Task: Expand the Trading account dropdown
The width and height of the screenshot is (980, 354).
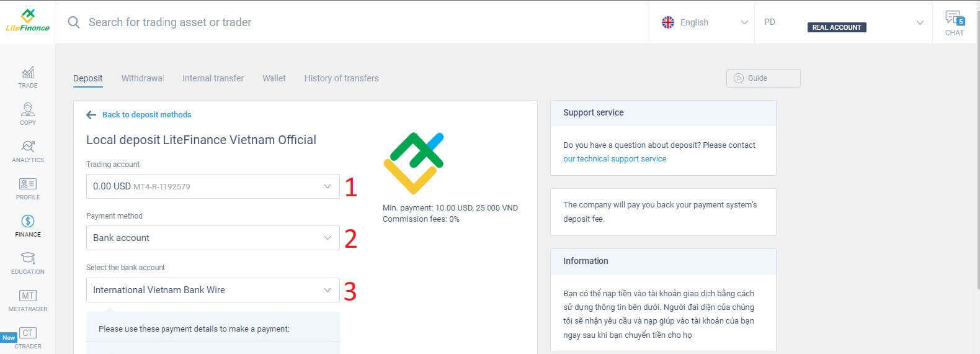Action: (212, 186)
